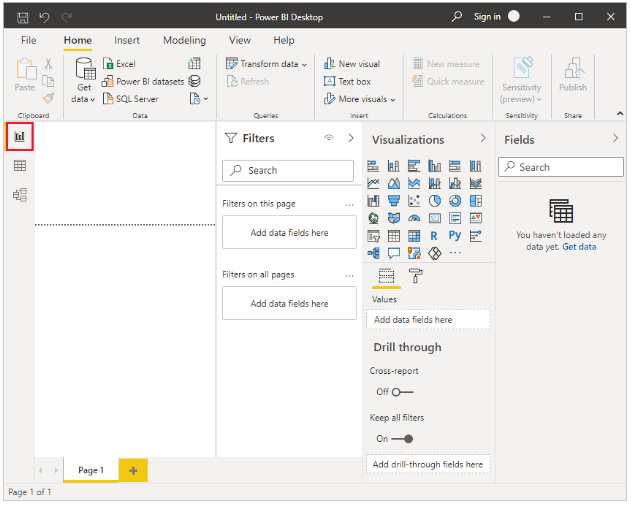
Task: Open Model view in left sidebar
Action: point(20,195)
